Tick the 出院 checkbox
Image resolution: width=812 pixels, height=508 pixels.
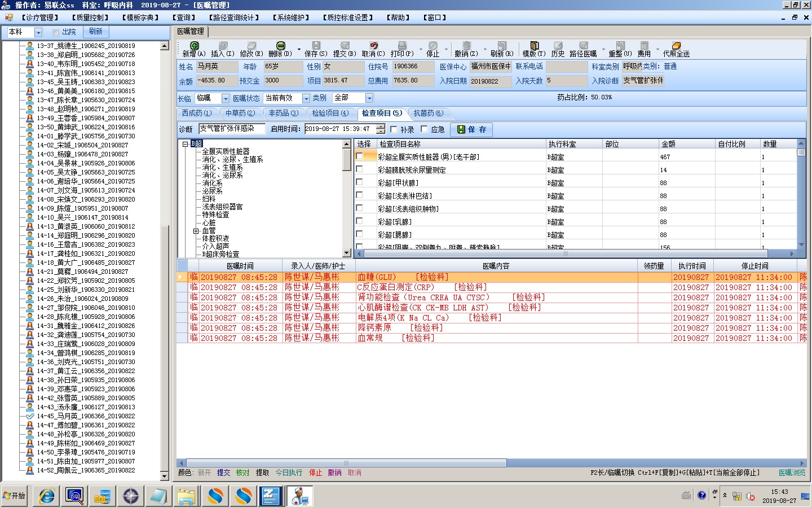tap(56, 33)
